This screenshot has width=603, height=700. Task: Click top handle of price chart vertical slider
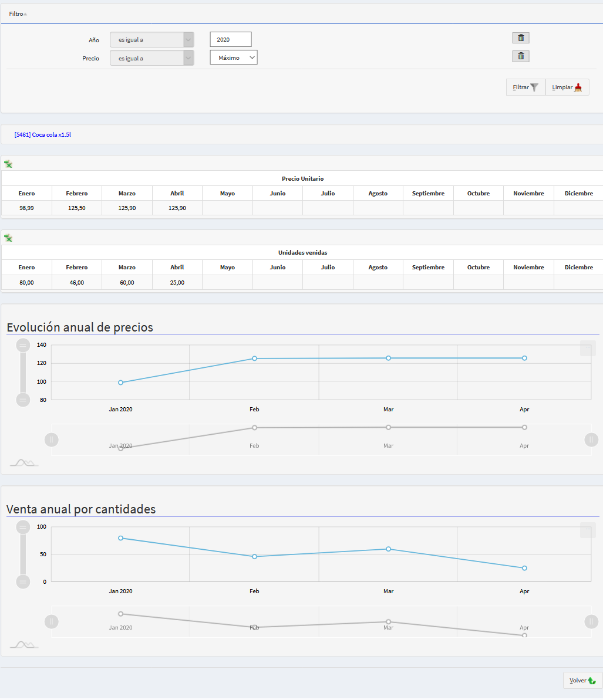tap(23, 346)
